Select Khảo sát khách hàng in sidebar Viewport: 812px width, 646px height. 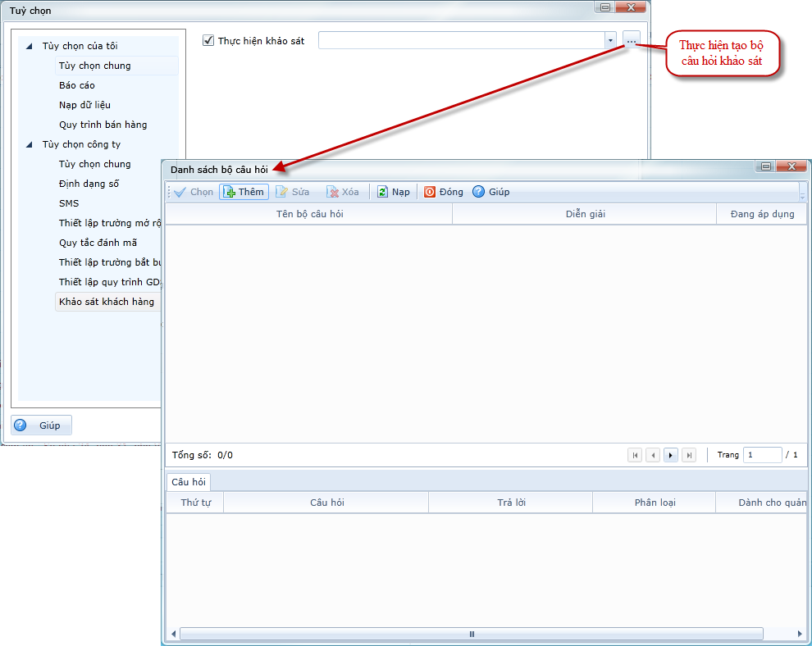[106, 302]
